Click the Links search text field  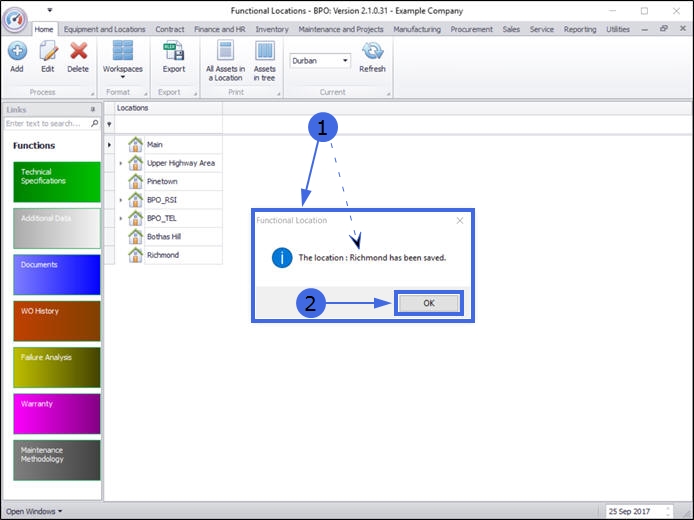point(46,123)
